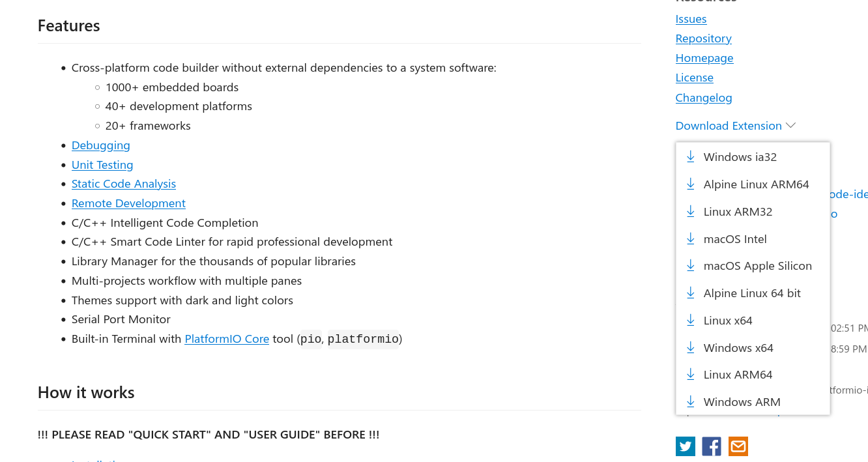The height and width of the screenshot is (462, 868).
Task: Select Windows x64 download option
Action: (753, 348)
